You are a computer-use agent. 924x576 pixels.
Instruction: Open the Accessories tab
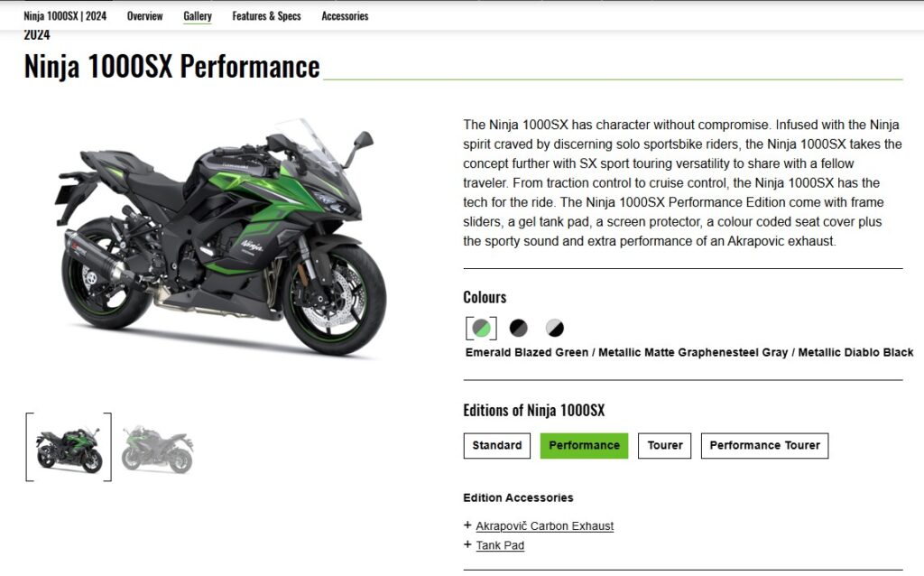point(345,16)
